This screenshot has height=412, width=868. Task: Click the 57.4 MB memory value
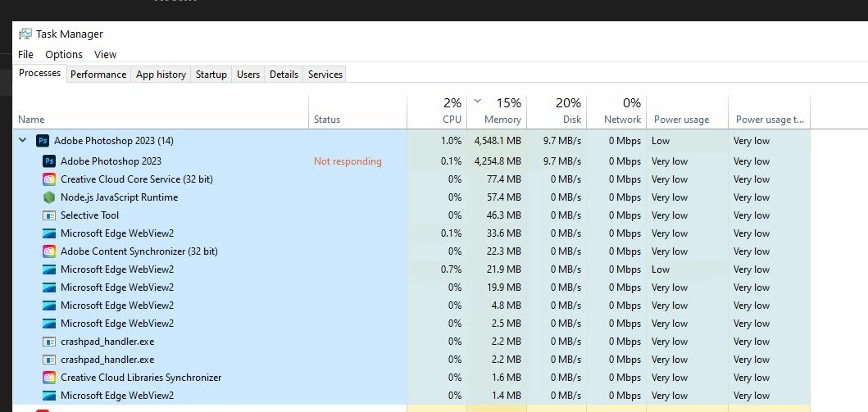pos(504,197)
